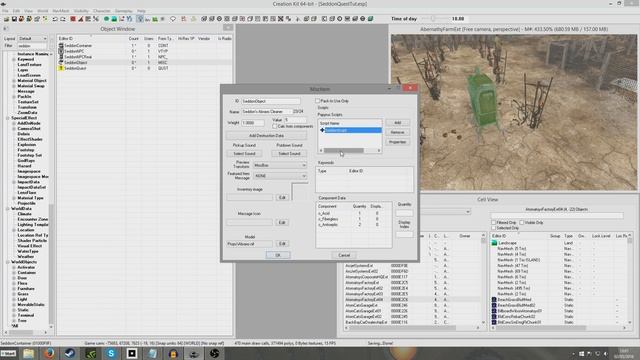This screenshot has width=640, height=360.
Task: Click Add script button
Action: click(398, 123)
